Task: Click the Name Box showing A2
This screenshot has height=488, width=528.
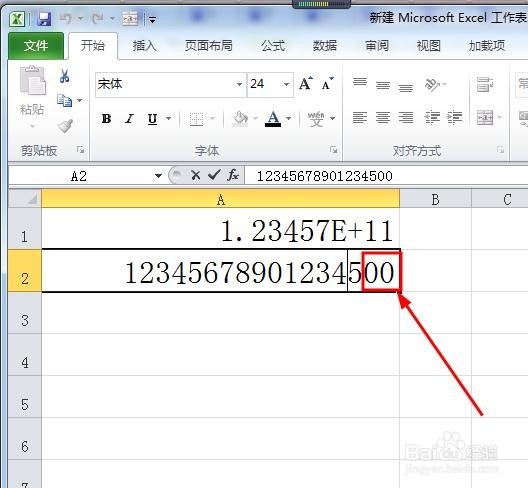Action: pos(79,176)
